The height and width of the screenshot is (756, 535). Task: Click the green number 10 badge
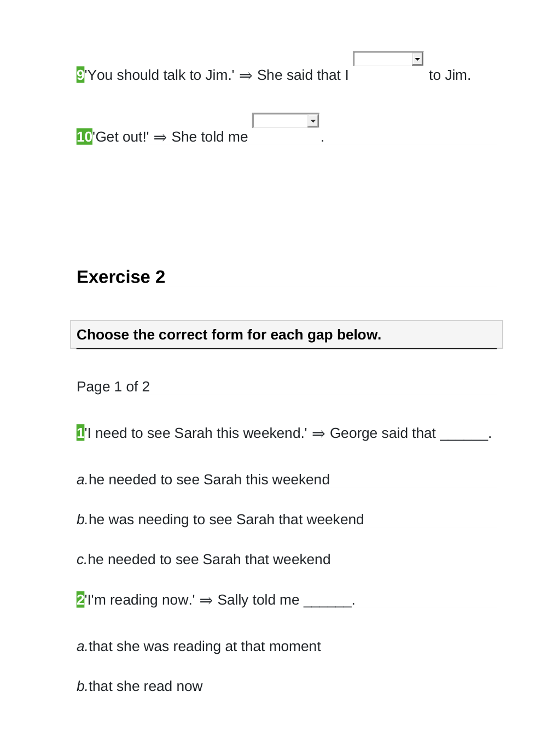[x=84, y=137]
